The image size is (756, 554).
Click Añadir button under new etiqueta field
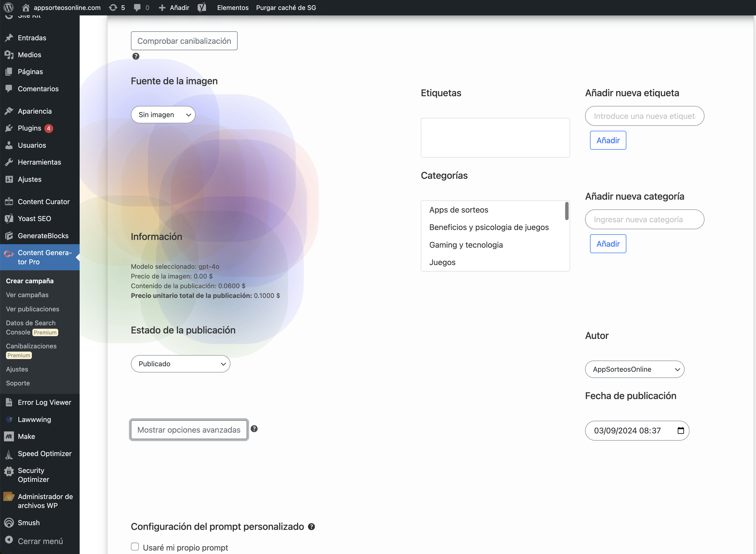(x=608, y=140)
